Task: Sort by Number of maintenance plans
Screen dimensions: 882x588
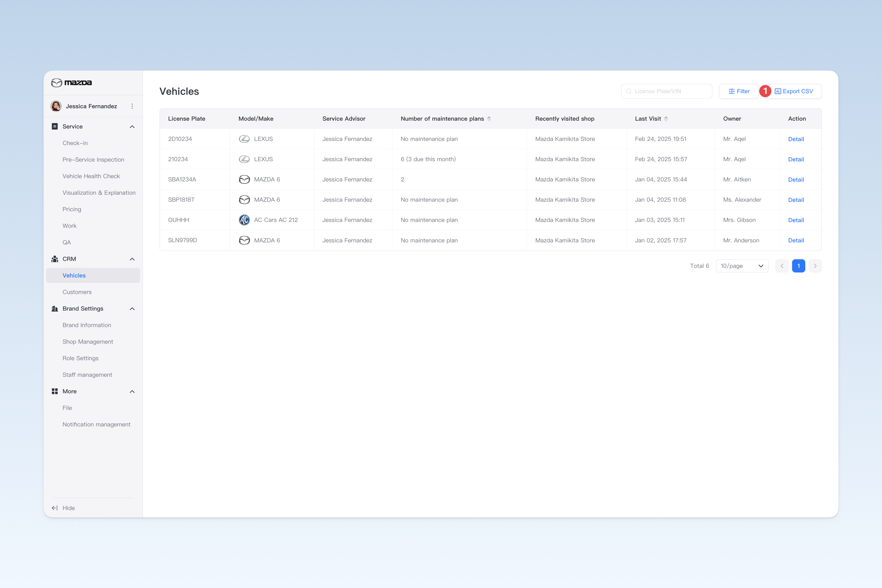Action: [x=489, y=118]
